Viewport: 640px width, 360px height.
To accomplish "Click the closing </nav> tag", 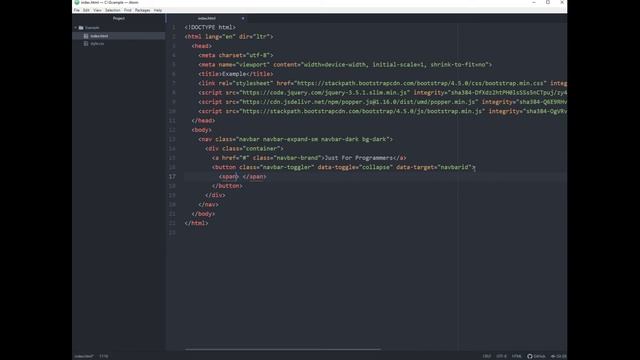I will [x=209, y=204].
